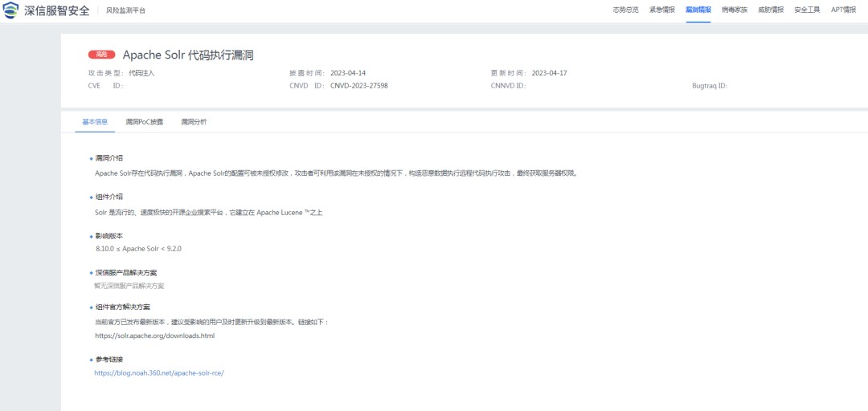Screen dimensions: 868x411
Task: Click the 组件官方解决方案 section heading
Action: tap(123, 307)
